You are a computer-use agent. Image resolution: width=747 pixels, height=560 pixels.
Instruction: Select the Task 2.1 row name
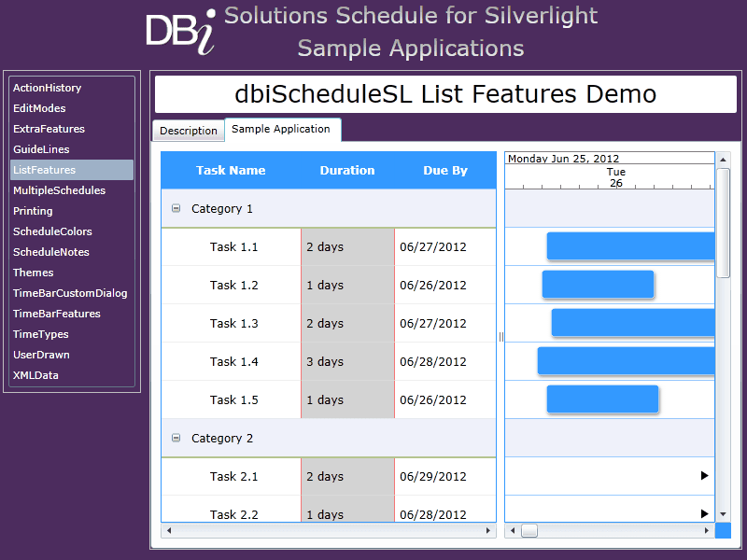click(234, 477)
